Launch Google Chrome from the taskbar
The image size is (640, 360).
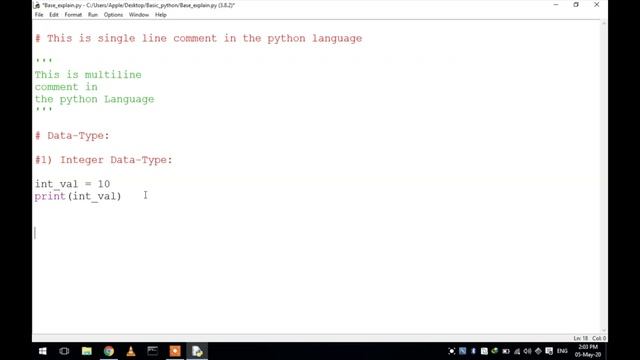click(109, 351)
